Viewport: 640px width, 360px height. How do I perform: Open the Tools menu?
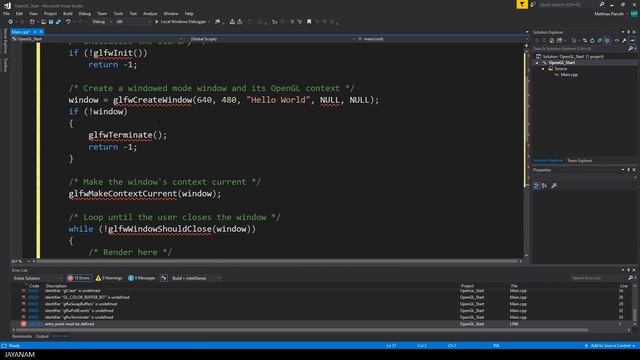118,13
